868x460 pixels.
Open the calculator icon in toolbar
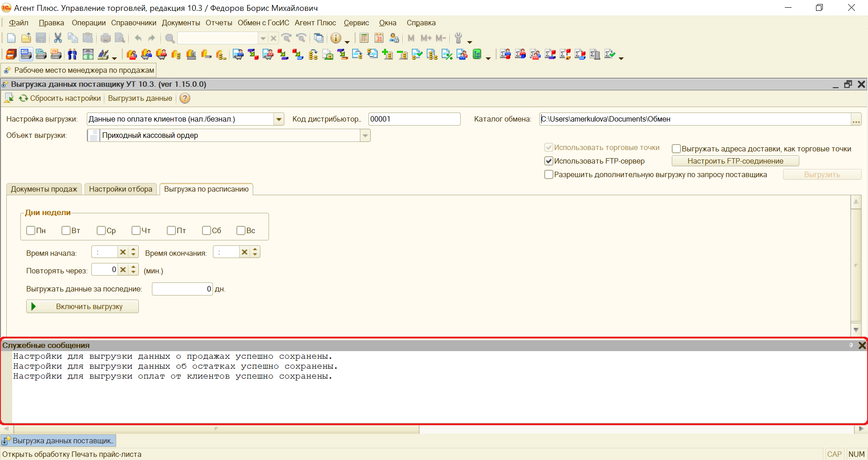364,38
